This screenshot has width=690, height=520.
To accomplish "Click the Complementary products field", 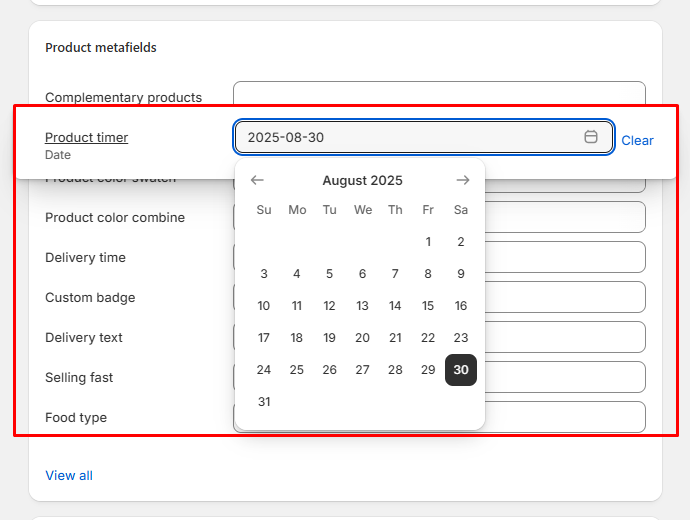I will pos(439,94).
